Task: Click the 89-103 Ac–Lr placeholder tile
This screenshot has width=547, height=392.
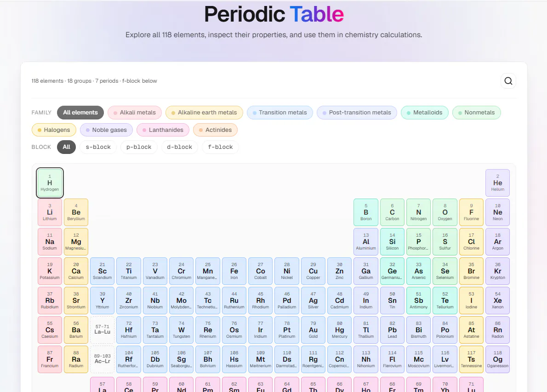Action: click(102, 359)
